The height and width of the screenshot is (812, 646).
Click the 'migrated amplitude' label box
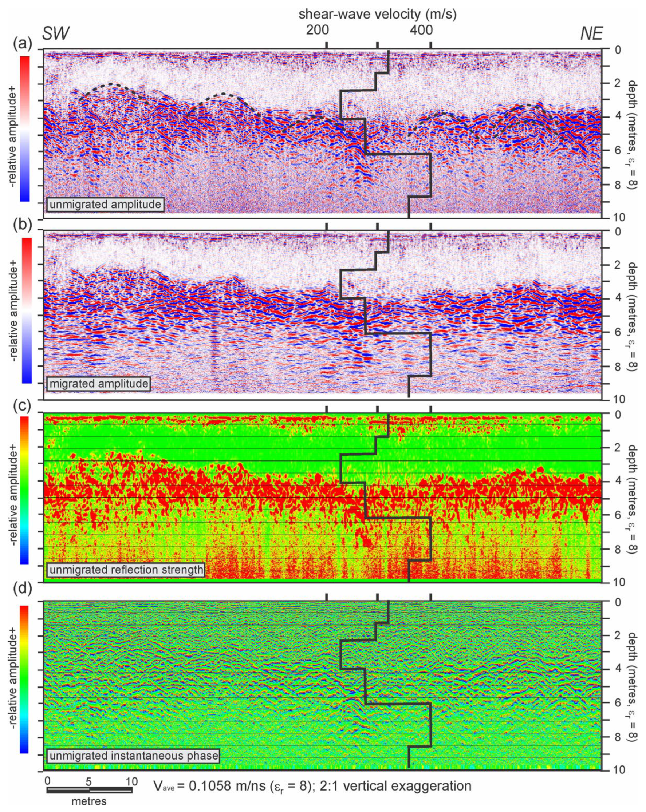pos(99,384)
